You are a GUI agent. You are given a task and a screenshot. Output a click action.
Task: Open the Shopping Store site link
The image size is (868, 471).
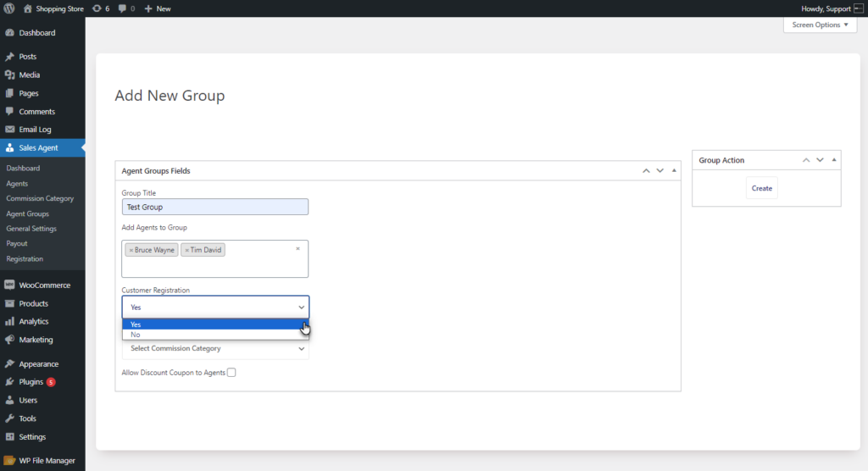(x=60, y=8)
